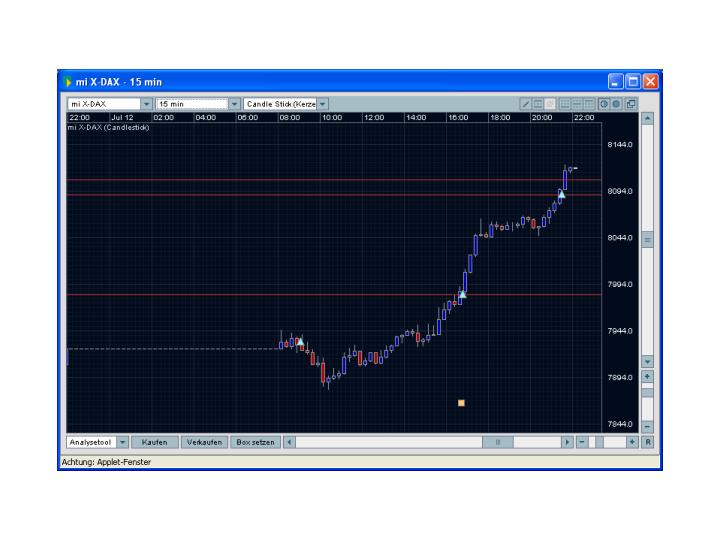Click the plus button on right price scale
720x540 pixels.
coord(647,377)
